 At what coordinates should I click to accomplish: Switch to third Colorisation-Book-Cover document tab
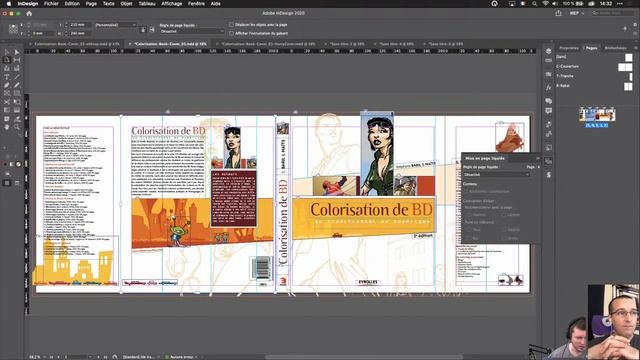(268, 44)
